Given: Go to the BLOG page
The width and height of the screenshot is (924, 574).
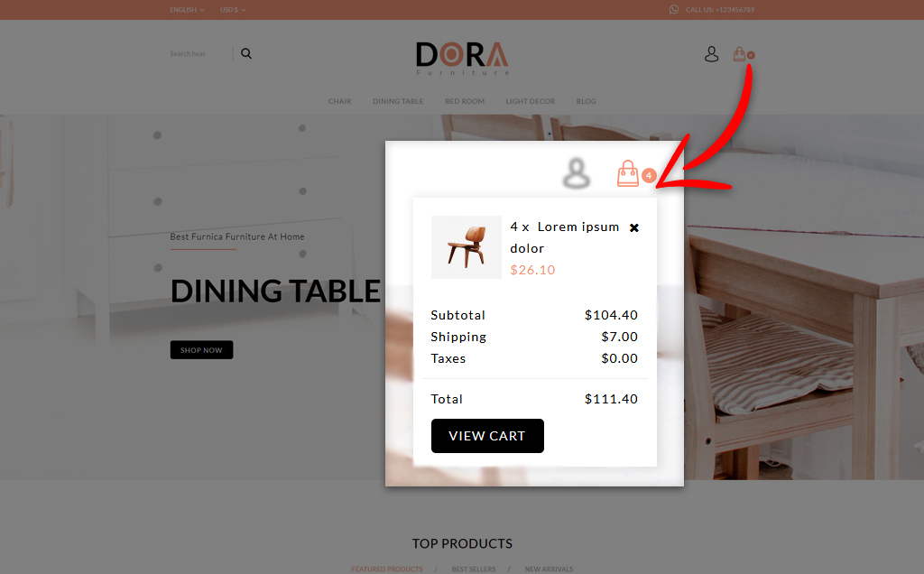Looking at the screenshot, I should [586, 101].
